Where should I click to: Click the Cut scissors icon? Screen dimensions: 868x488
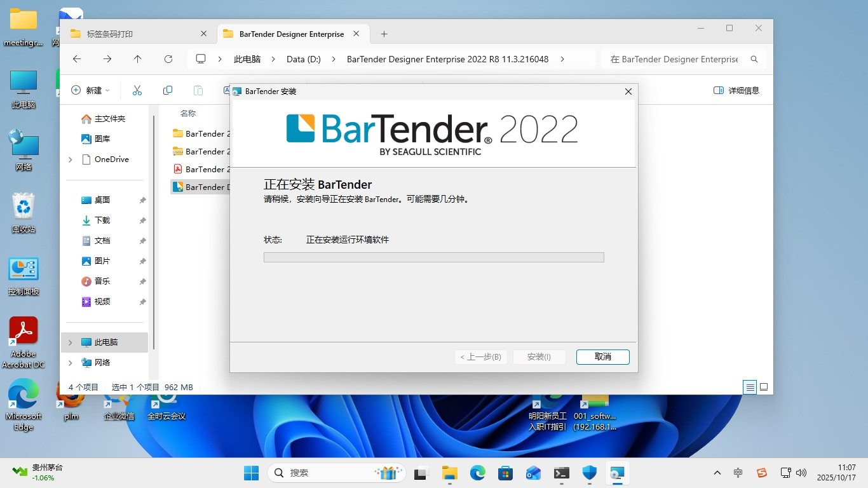(137, 90)
